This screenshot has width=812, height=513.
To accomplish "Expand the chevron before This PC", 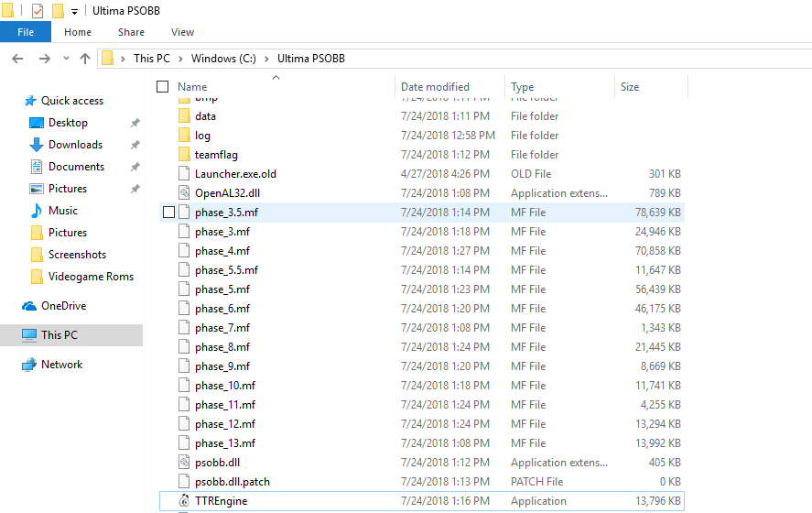I will click(123, 59).
